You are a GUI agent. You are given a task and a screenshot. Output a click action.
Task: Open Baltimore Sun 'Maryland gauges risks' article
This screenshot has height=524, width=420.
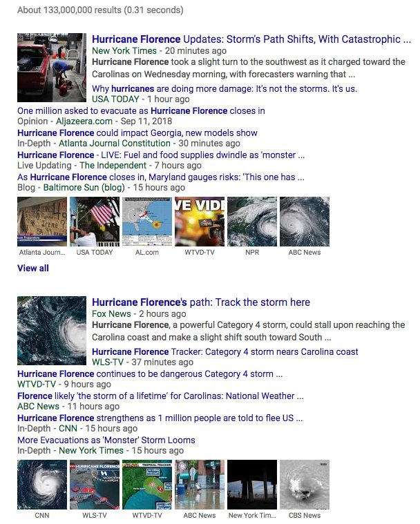[161, 177]
